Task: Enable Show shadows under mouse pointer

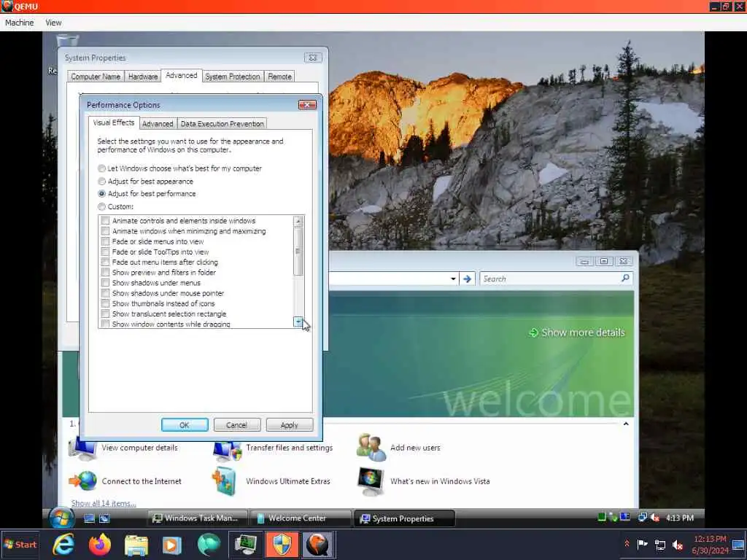Action: (x=105, y=293)
